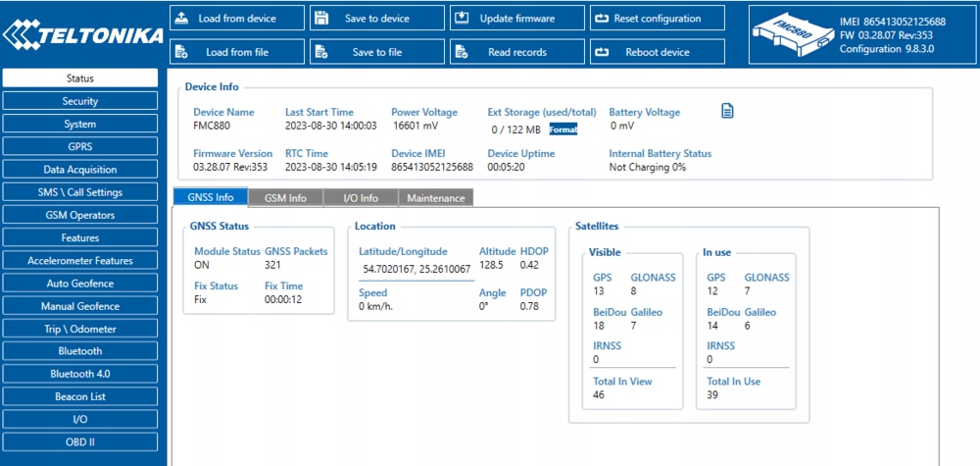Click the Power Voltage value 16601 mV

[x=416, y=126]
